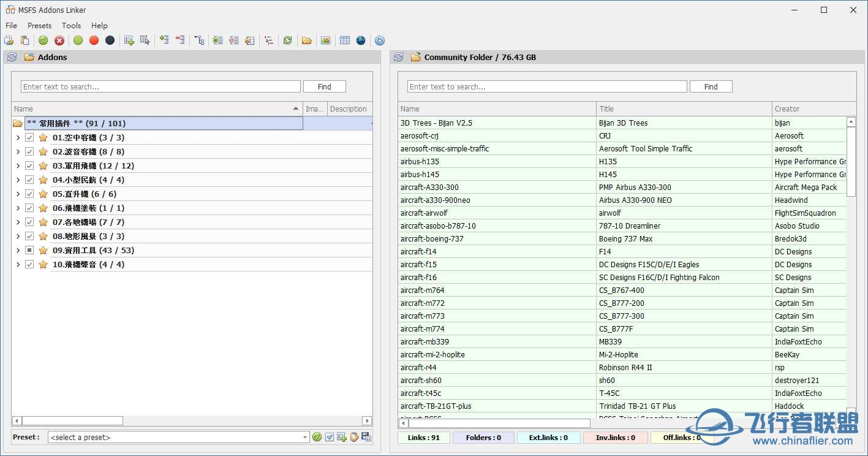Click the solid green circle toolbar icon
The width and height of the screenshot is (868, 456).
pyautogui.click(x=78, y=40)
